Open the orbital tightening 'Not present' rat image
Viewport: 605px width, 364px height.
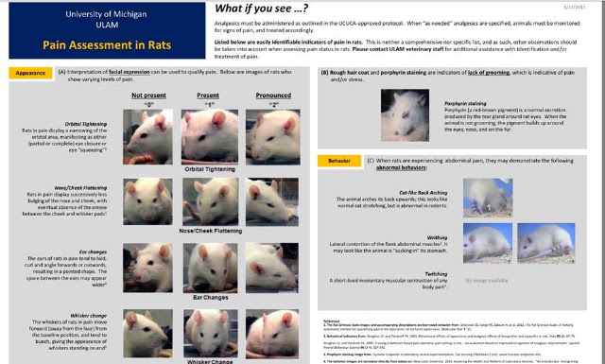pos(147,137)
